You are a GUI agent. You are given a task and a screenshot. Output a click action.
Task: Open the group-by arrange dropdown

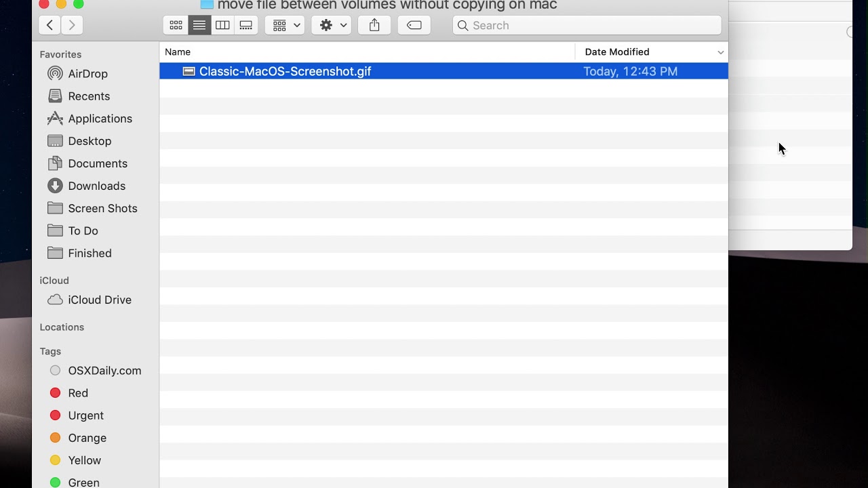[285, 25]
